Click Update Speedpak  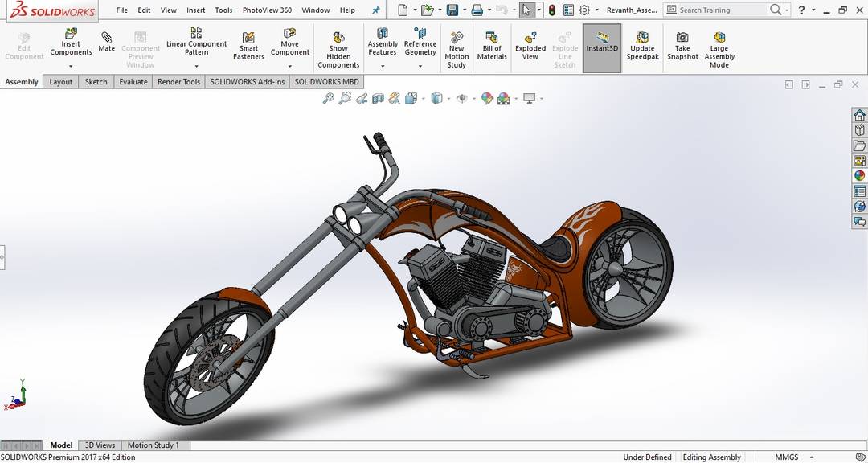643,45
